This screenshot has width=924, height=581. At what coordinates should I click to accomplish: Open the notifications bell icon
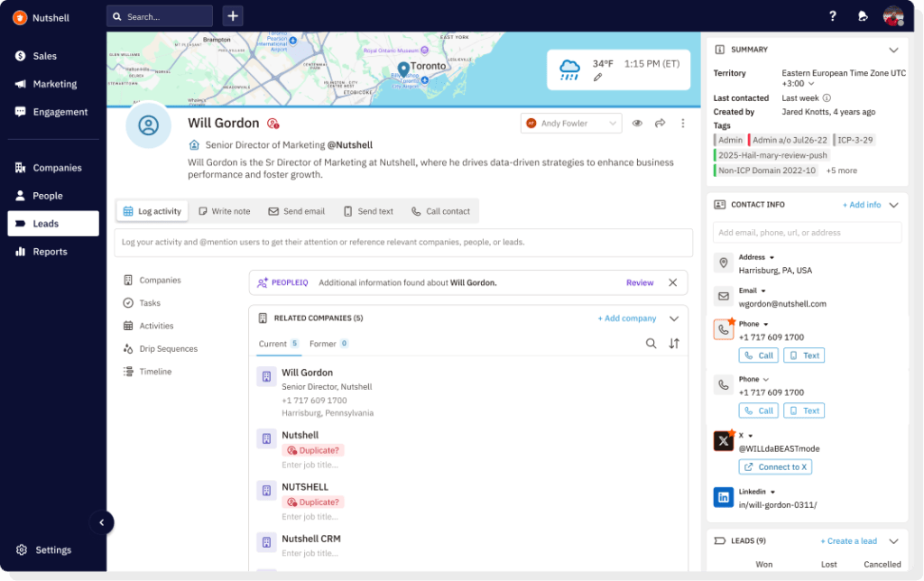coord(863,16)
